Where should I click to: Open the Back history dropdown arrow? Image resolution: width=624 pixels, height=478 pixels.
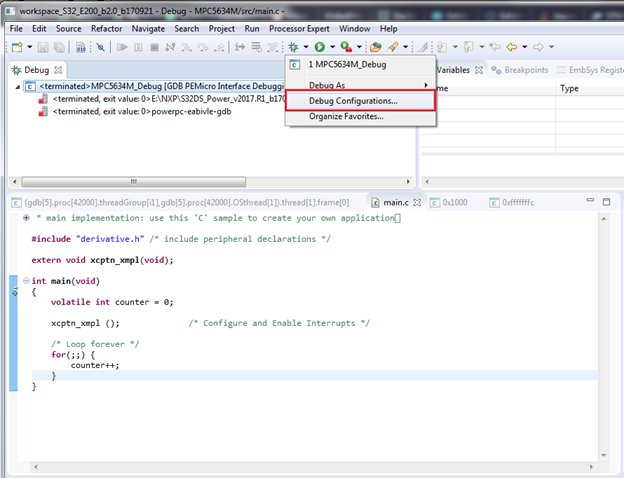[x=525, y=47]
